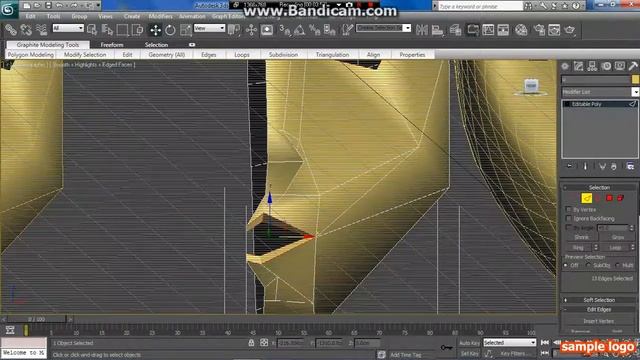
Task: Switch to the Freeform ribbon tab
Action: click(111, 45)
